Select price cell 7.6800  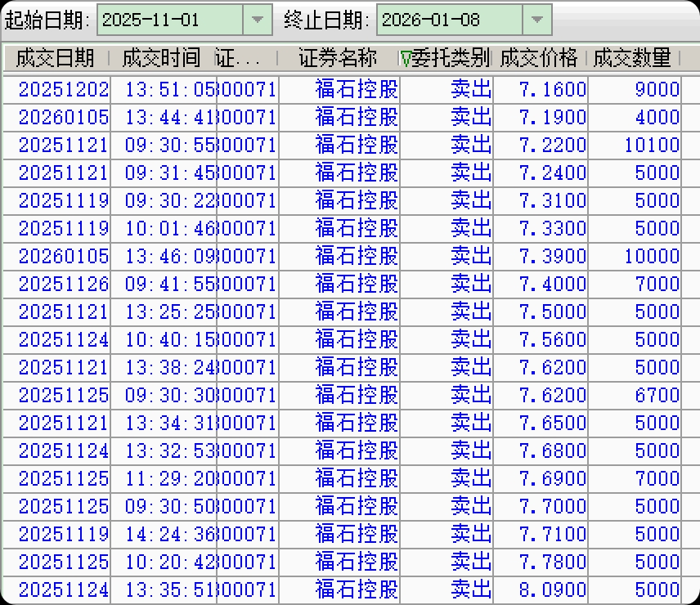(541, 450)
